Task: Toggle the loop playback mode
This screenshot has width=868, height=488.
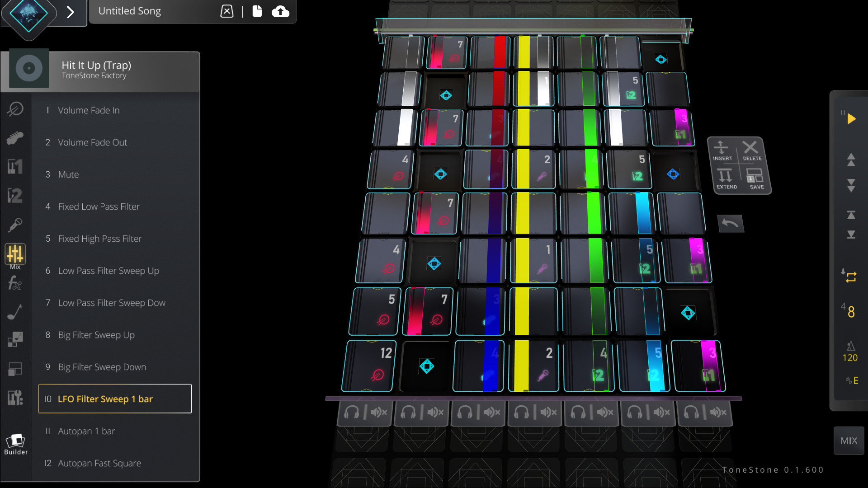Action: pos(850,277)
